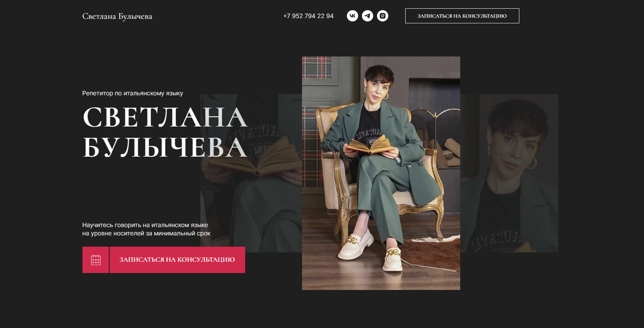Open the VK social network icon
The width and height of the screenshot is (644, 328).
[x=352, y=16]
